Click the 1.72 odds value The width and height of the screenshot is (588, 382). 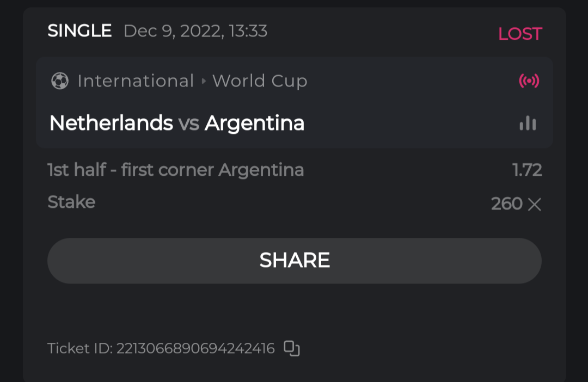(527, 170)
